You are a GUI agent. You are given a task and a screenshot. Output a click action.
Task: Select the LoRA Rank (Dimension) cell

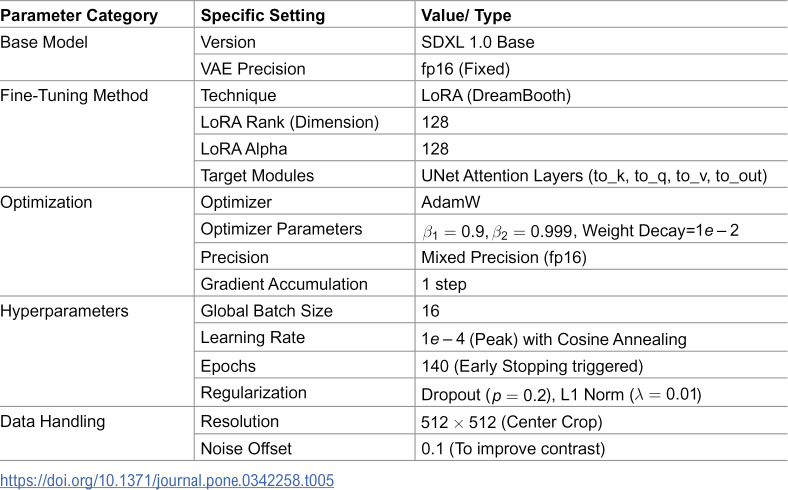click(x=305, y=121)
